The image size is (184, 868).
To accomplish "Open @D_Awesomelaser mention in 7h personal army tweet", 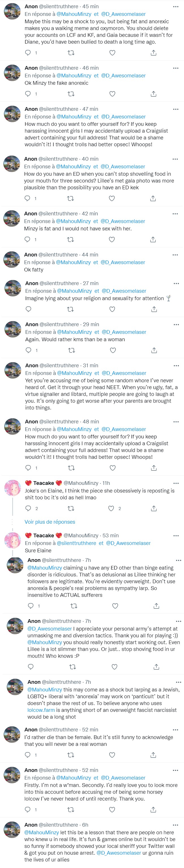I will coord(50,629).
